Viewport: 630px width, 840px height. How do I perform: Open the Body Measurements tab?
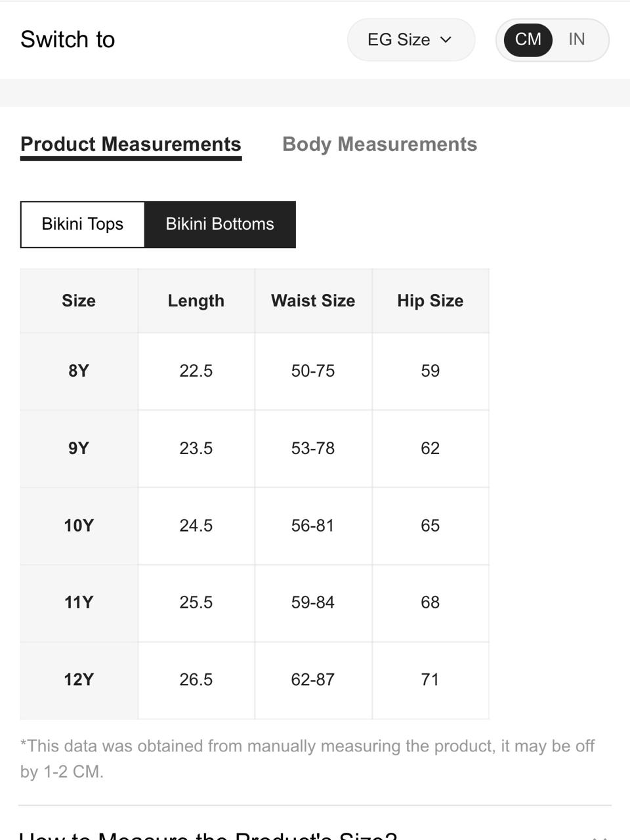pyautogui.click(x=379, y=144)
